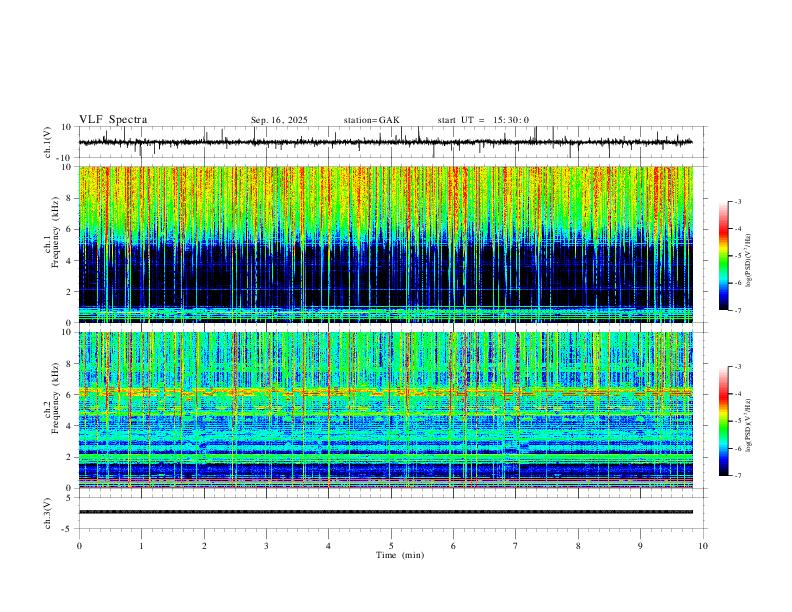
Task: Click the time axis tick label '4'
Action: (329, 546)
